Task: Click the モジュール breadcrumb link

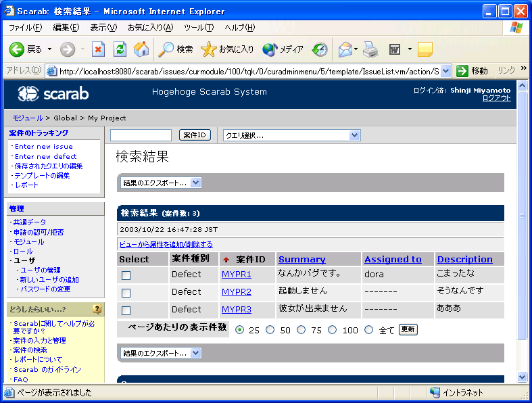Action: pos(28,118)
